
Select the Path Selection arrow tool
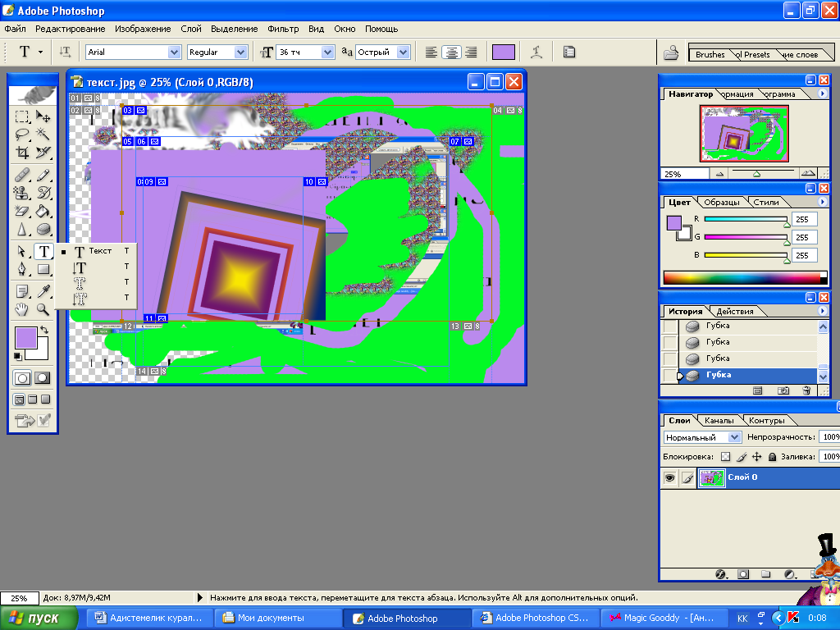tap(22, 251)
